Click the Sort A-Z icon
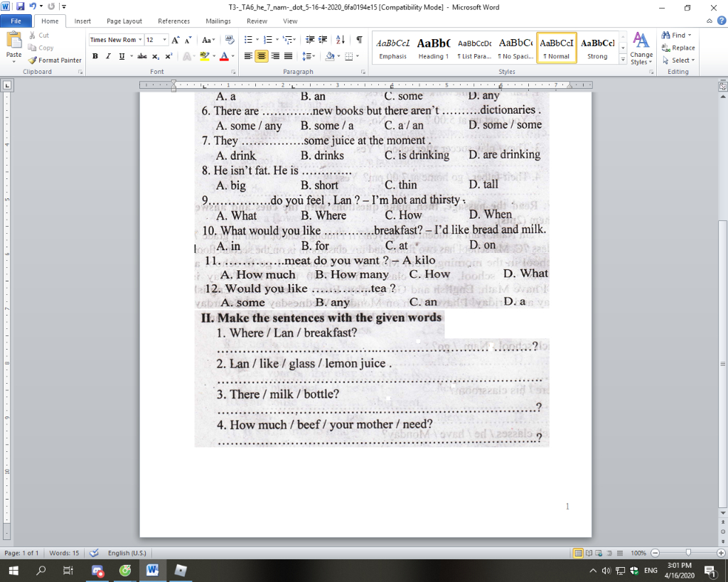 pos(341,40)
